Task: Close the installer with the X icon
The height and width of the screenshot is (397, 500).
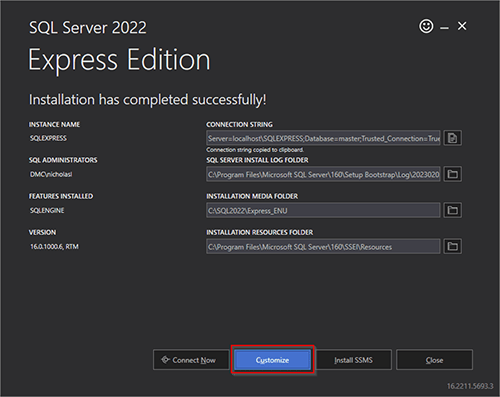Action: [x=462, y=26]
